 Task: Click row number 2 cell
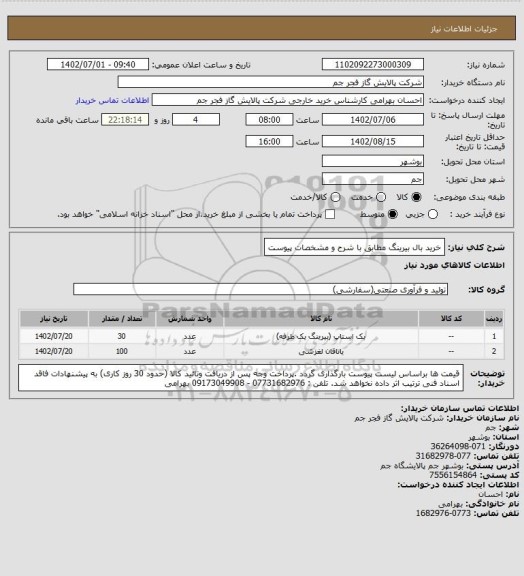[494, 352]
